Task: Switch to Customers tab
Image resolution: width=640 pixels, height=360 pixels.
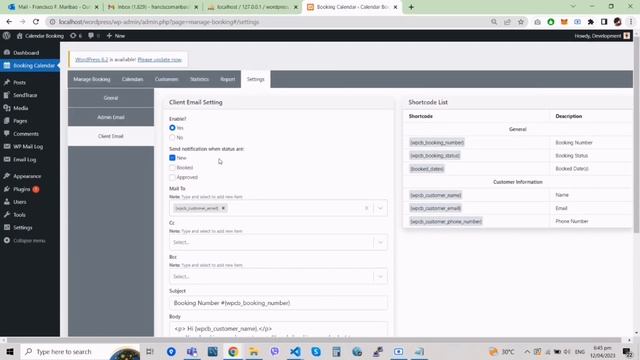Action: pyautogui.click(x=167, y=79)
